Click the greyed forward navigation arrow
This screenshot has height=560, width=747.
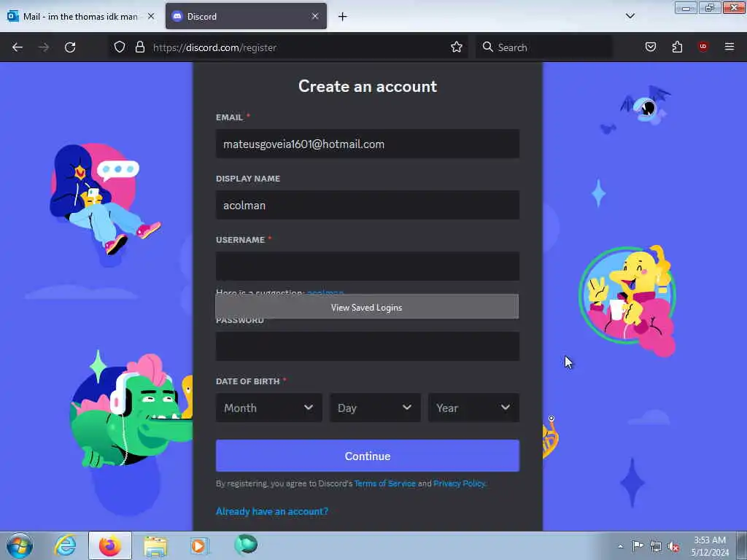(44, 47)
